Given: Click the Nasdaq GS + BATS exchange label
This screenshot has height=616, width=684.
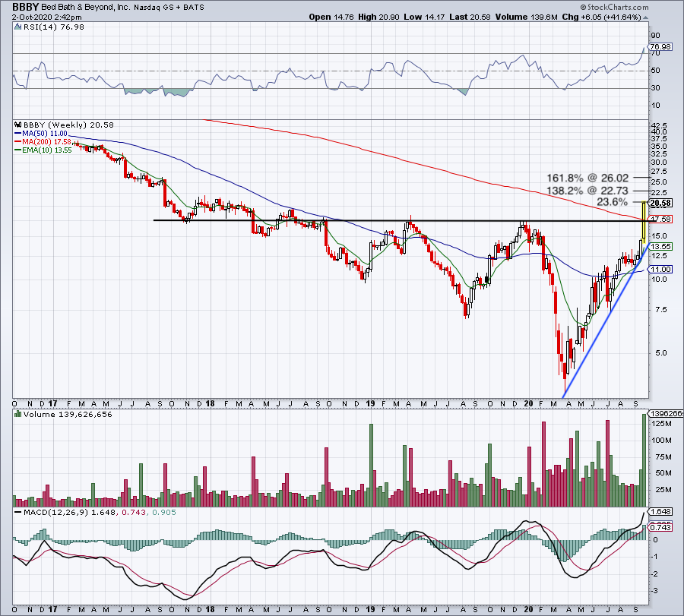Looking at the screenshot, I should coord(169,8).
